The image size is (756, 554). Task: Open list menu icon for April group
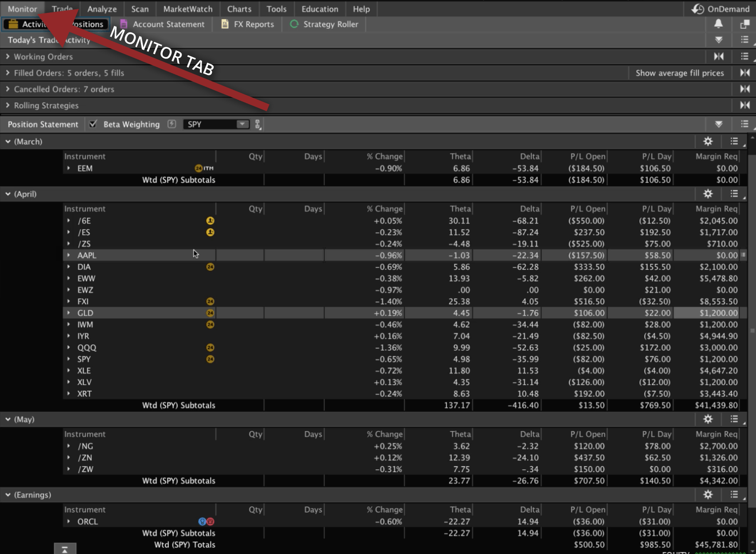pos(735,194)
